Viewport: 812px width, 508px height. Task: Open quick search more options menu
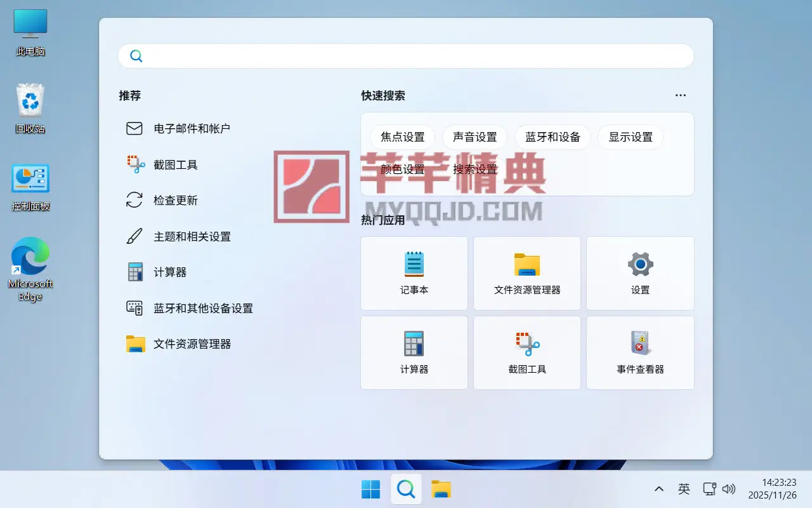pos(681,95)
